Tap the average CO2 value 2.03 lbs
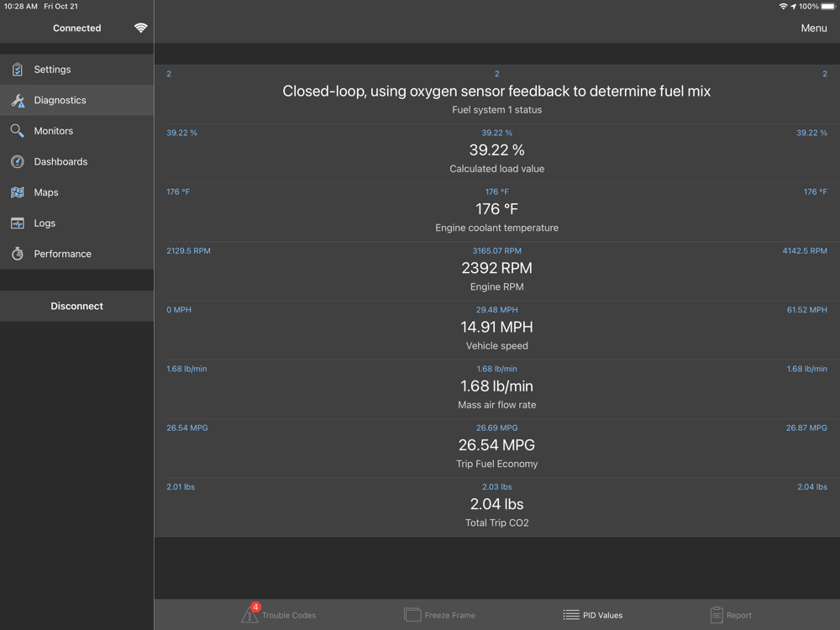 tap(497, 486)
